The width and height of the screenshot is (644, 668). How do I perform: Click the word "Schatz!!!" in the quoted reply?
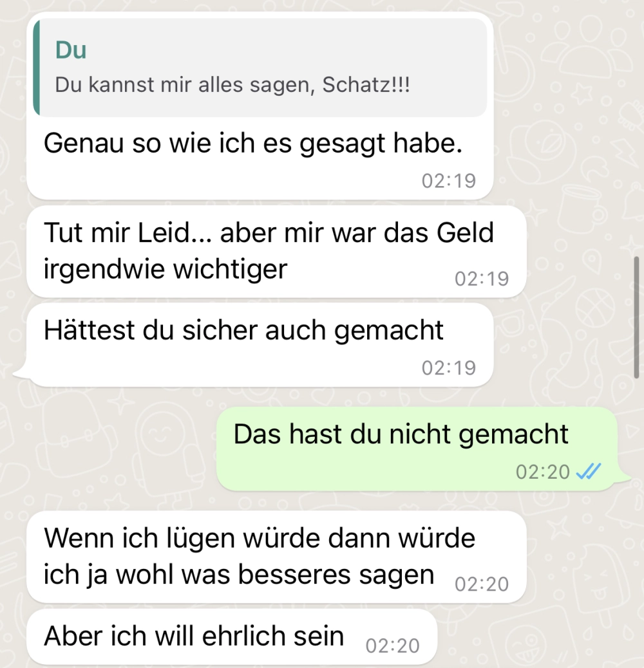[x=366, y=84]
